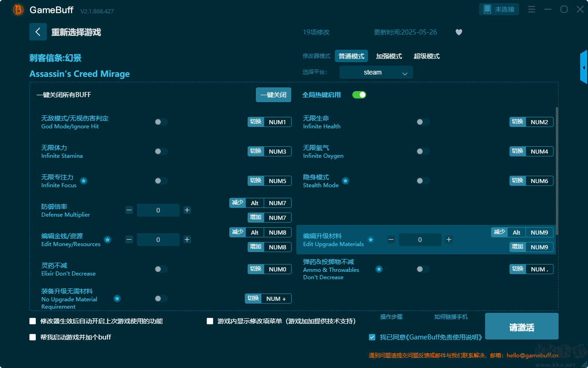Increase Edit Money/Resources with plus button
Viewport: 588px width, 368px height.
click(x=187, y=240)
